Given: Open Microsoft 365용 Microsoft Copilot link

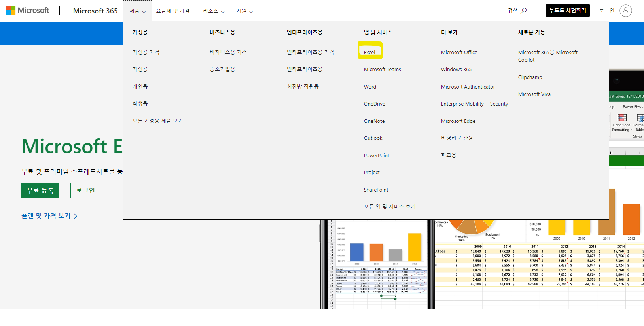Looking at the screenshot, I should [x=548, y=56].
